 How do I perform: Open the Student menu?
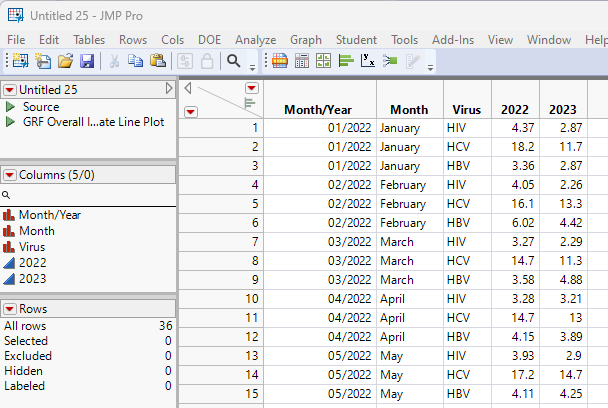(356, 40)
